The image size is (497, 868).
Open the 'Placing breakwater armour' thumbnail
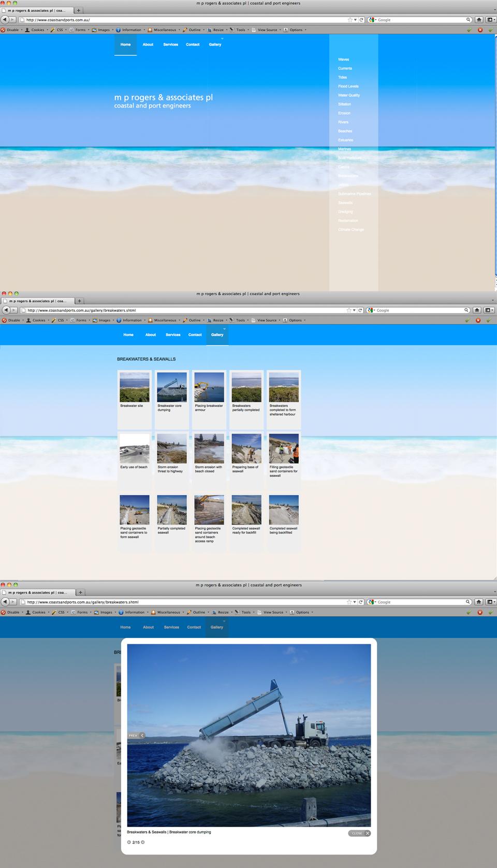[209, 387]
